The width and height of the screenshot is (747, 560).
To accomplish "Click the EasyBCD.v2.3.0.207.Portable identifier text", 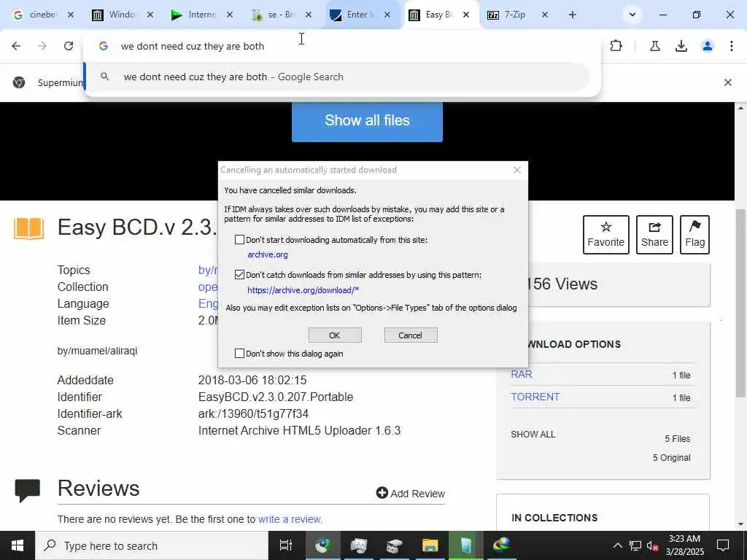I will click(276, 397).
